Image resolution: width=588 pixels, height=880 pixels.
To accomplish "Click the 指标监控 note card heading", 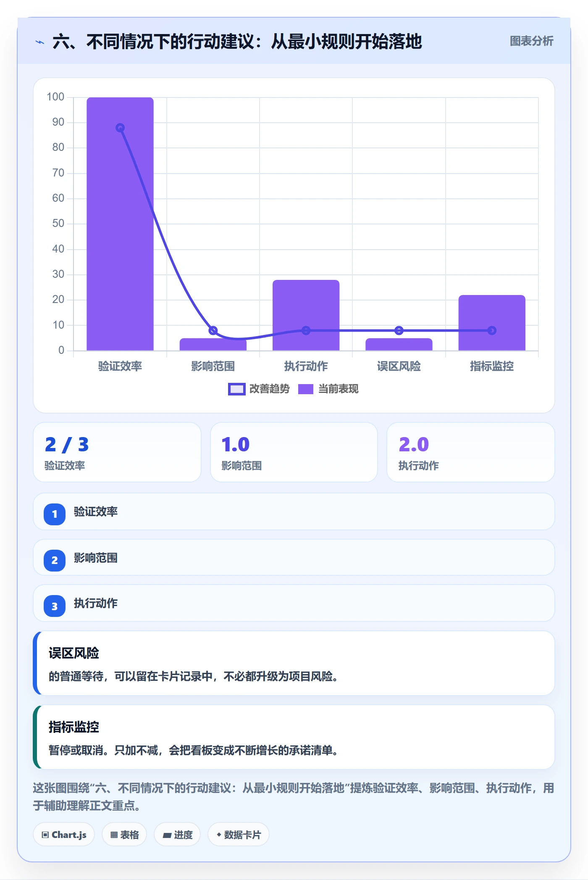I will pyautogui.click(x=74, y=727).
